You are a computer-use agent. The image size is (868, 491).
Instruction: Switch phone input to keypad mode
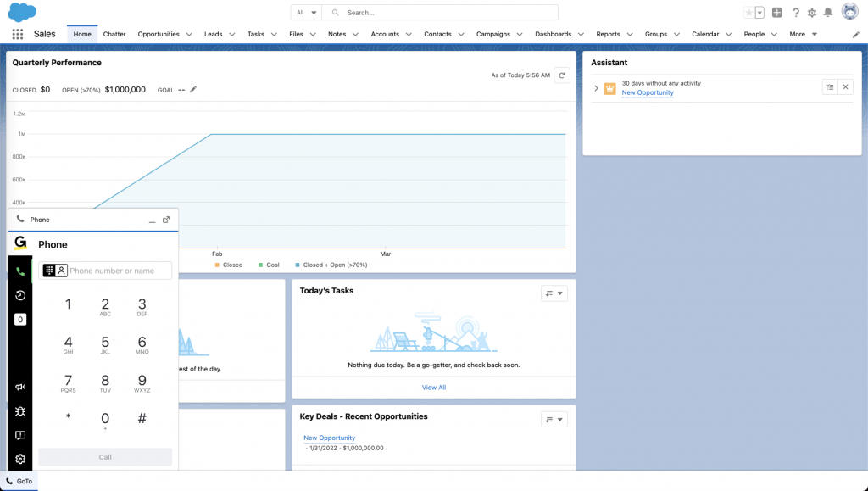pos(49,271)
